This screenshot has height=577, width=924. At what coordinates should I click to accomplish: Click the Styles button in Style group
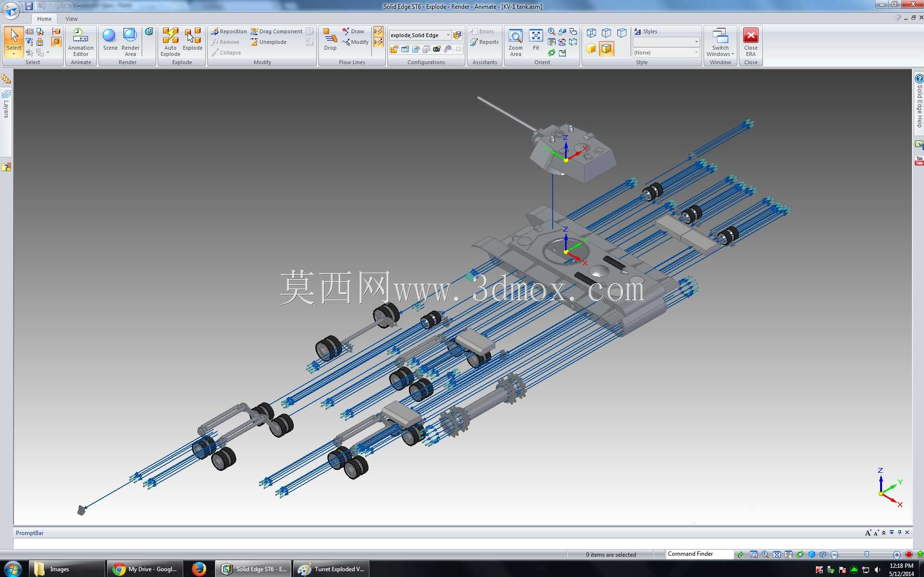pyautogui.click(x=646, y=31)
